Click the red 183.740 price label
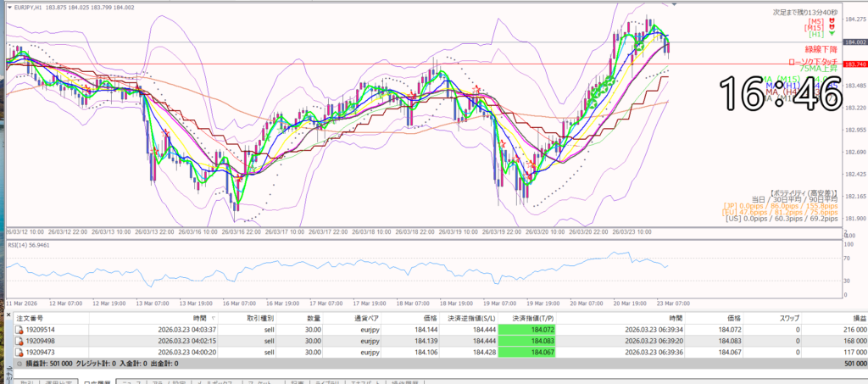Screen dimensions: 868x384 tap(854, 64)
